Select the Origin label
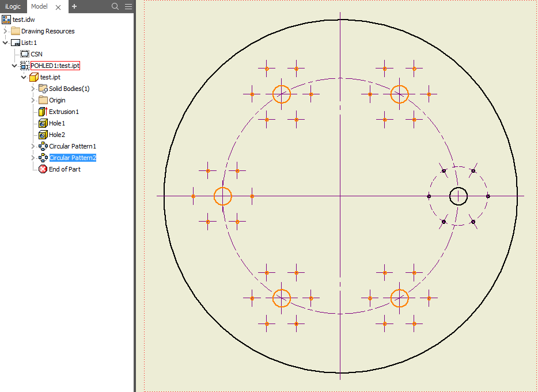Viewport: 538px width, 392px height. click(57, 100)
